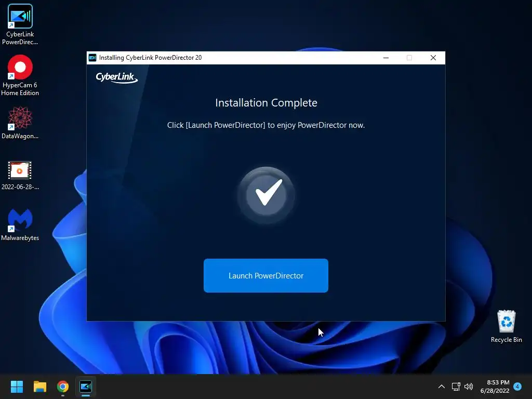Click the Installation Complete heading
532x399 pixels.
click(266, 103)
